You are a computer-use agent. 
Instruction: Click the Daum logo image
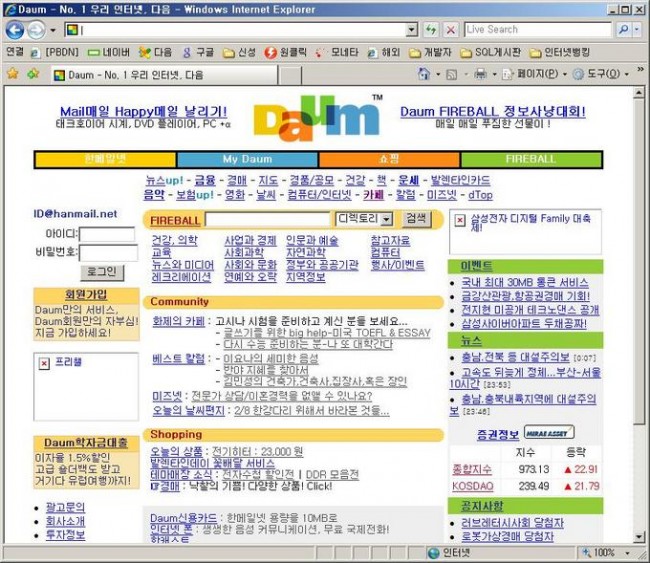point(318,118)
